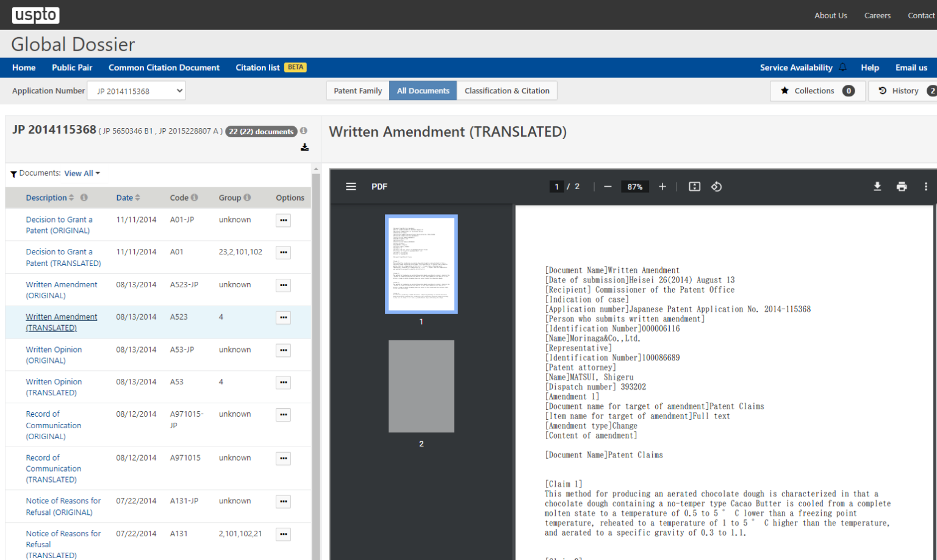Open options for Written Opinion (TRANSLATED)
This screenshot has height=560, width=937.
click(283, 382)
